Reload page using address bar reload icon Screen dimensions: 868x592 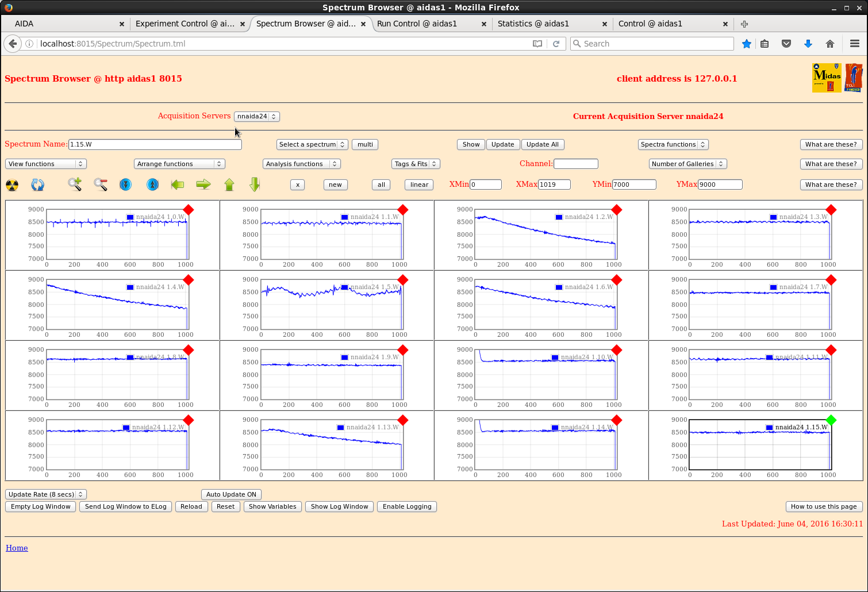point(556,44)
